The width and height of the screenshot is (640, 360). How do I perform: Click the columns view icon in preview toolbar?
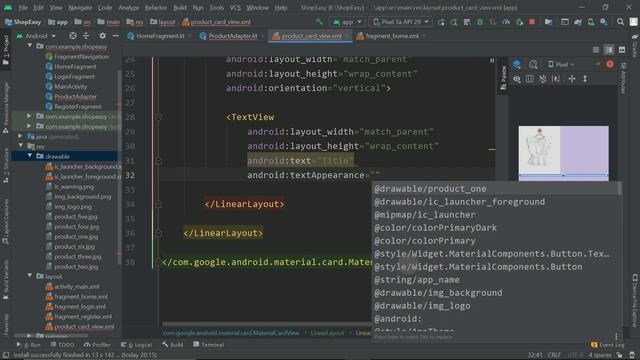(x=529, y=79)
